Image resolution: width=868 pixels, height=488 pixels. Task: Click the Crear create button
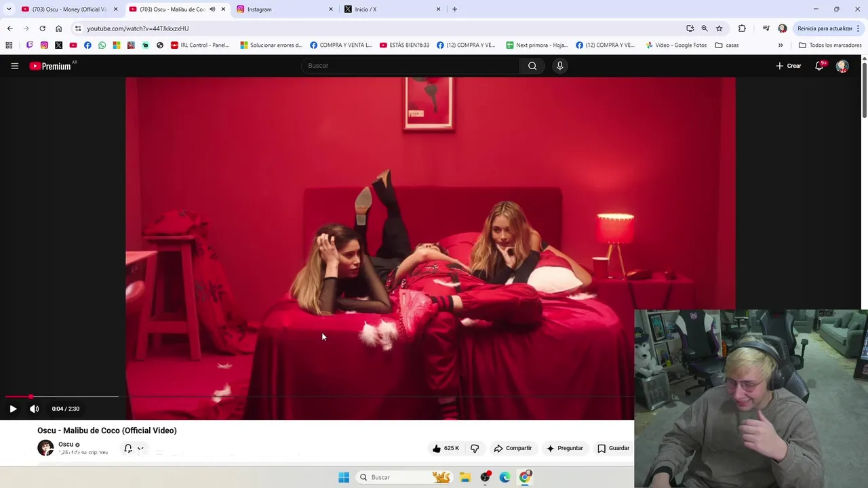point(789,66)
